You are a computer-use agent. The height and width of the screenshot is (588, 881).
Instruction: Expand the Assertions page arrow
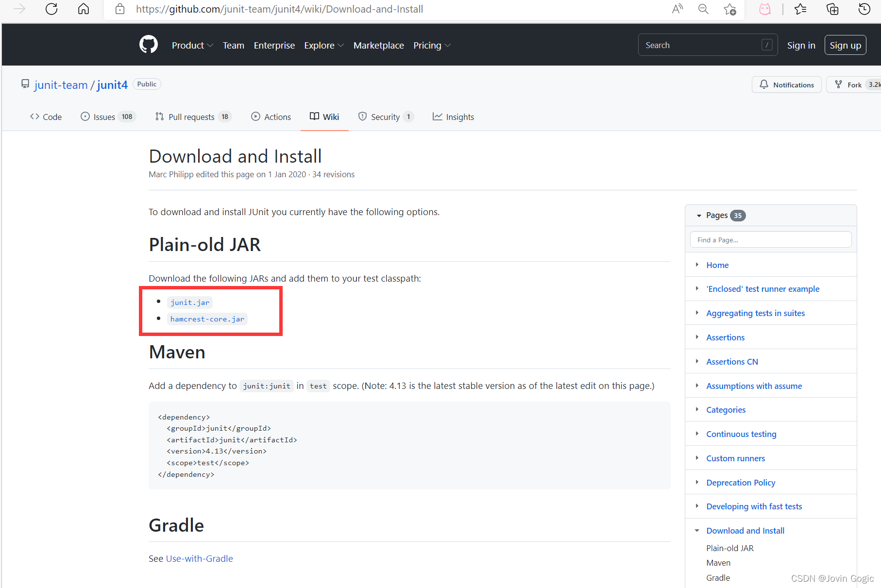pos(697,337)
